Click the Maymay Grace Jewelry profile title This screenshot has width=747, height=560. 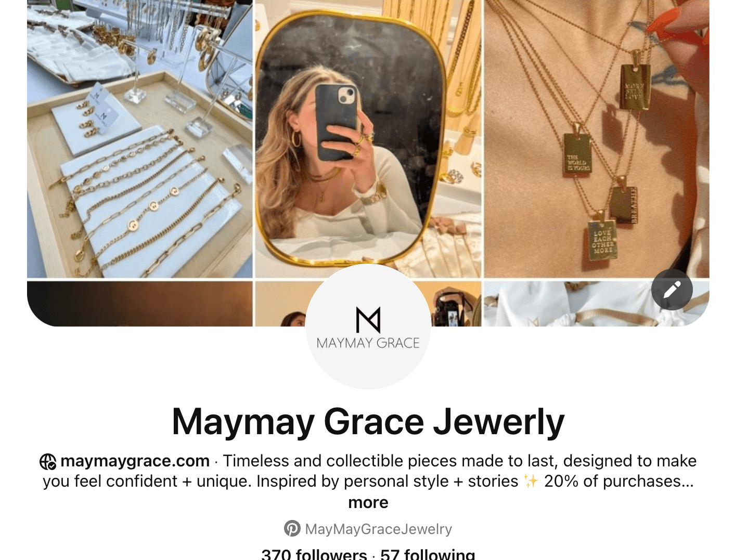point(368,422)
